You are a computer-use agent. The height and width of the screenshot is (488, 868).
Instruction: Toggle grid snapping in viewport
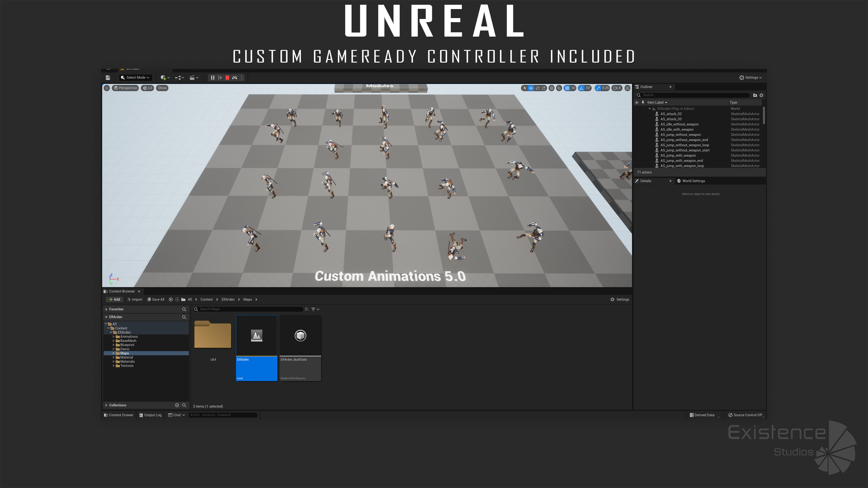(x=567, y=88)
